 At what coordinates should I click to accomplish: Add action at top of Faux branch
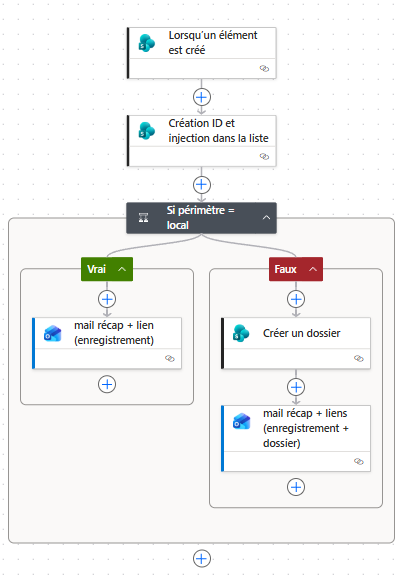pyautogui.click(x=296, y=299)
